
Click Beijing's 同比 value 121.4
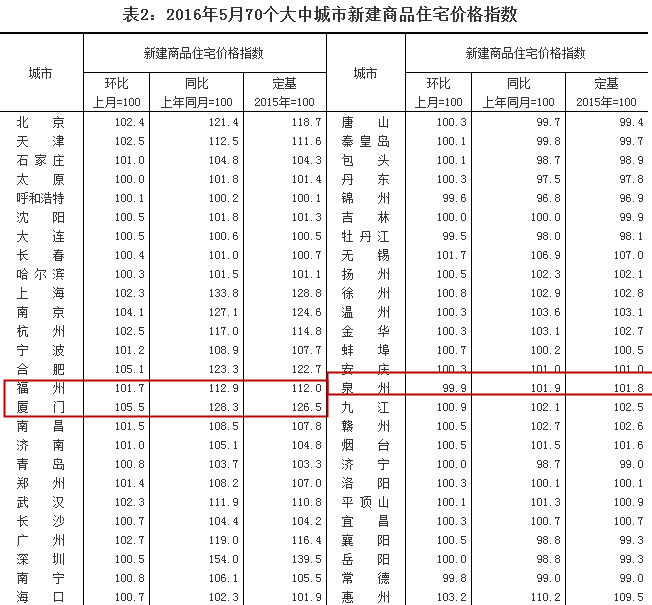coord(224,122)
